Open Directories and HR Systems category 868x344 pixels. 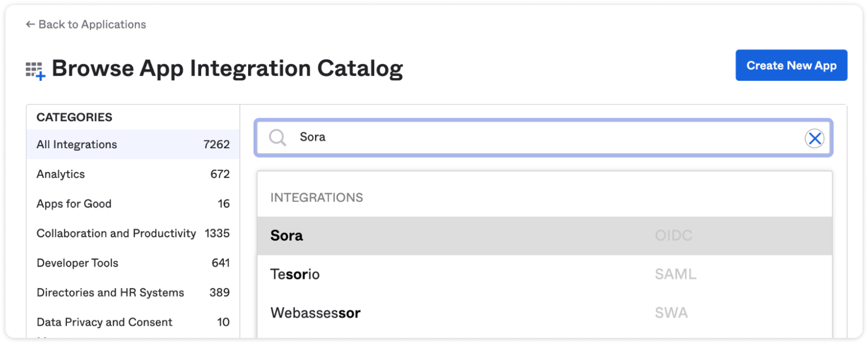(133, 293)
